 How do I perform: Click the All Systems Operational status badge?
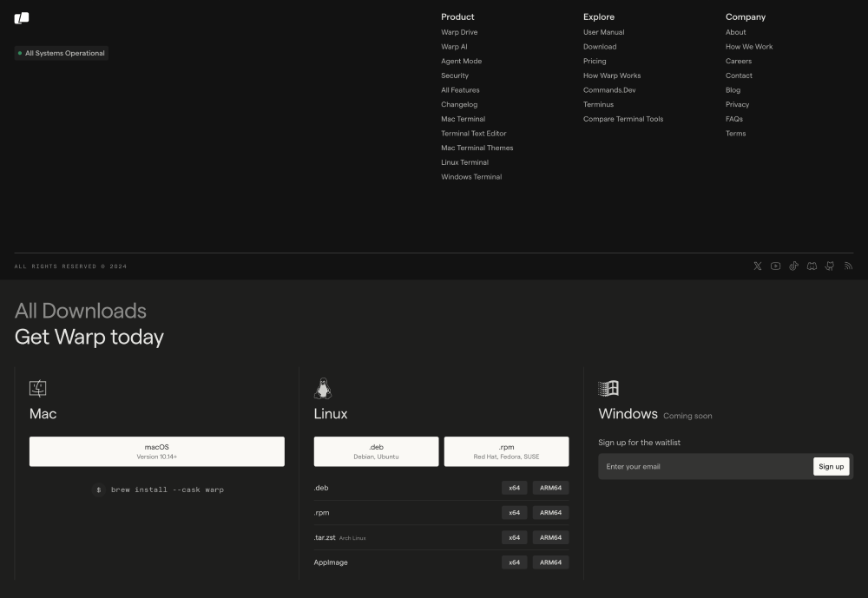[x=62, y=53]
